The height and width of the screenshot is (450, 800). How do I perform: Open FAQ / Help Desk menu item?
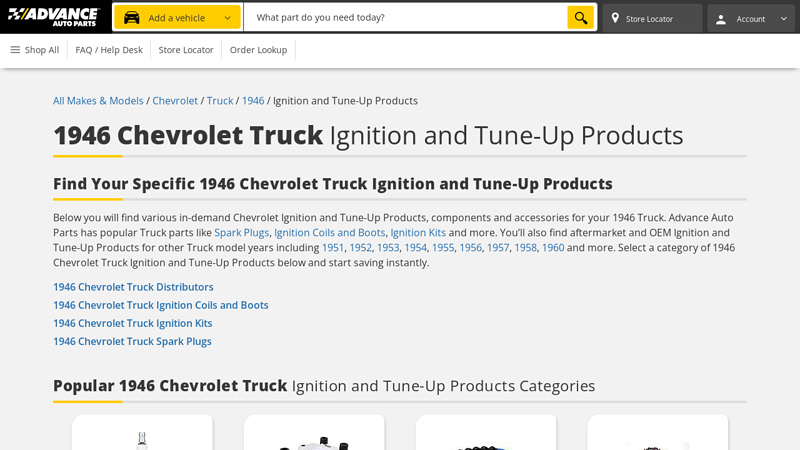[109, 50]
